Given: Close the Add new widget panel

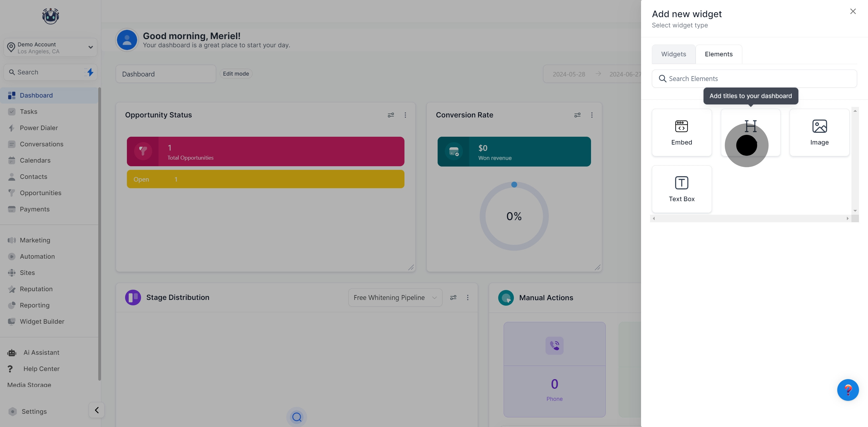Looking at the screenshot, I should coord(853,11).
